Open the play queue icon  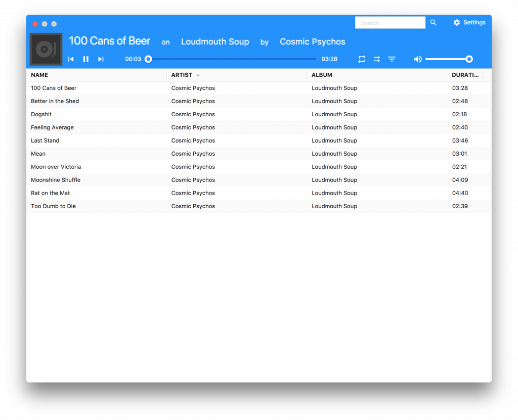392,59
